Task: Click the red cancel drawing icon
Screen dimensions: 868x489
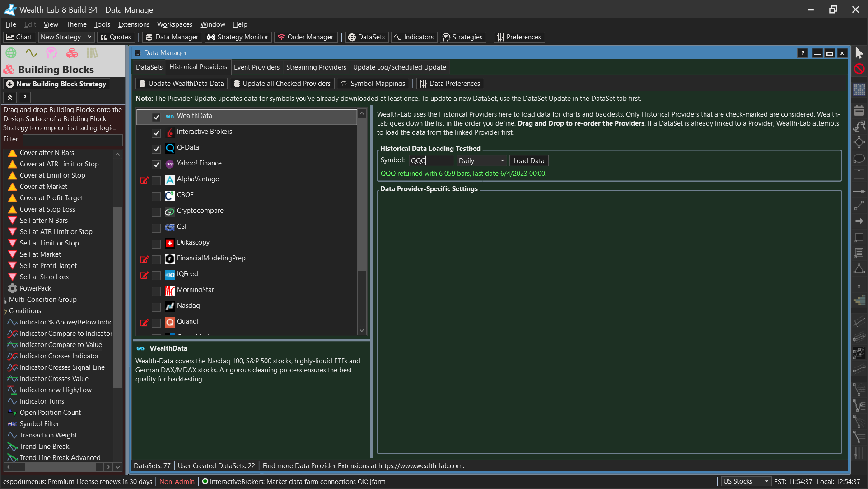Action: (x=859, y=69)
